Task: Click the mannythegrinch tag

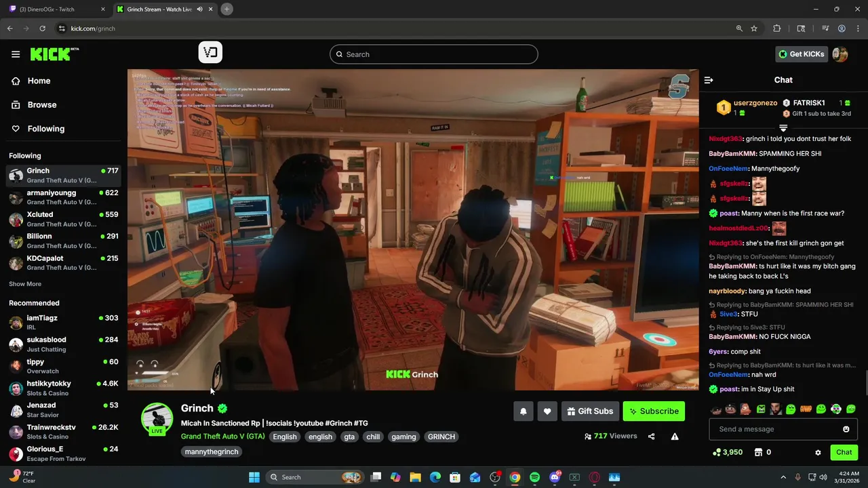Action: [212, 451]
